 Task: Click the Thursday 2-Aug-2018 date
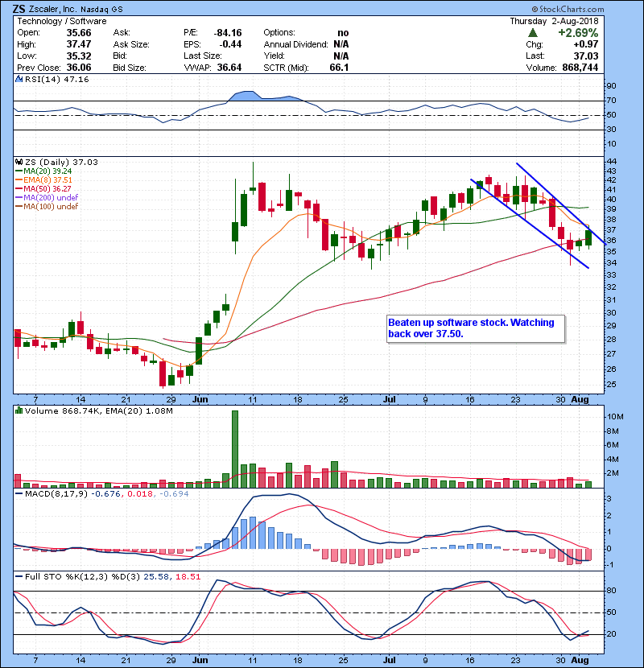(554, 21)
